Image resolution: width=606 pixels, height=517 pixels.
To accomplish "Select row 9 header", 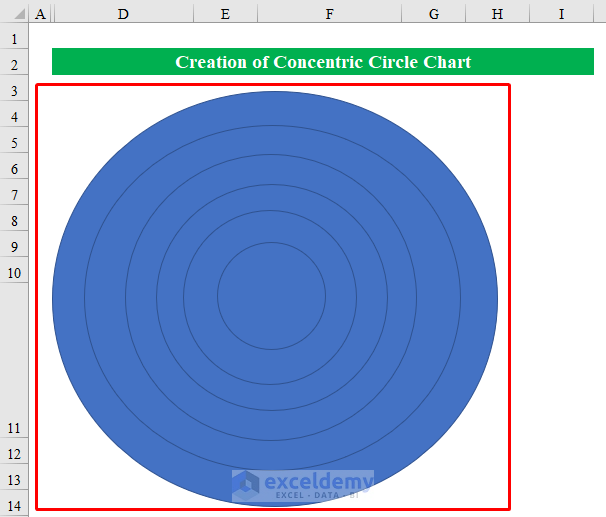I will pos(14,244).
